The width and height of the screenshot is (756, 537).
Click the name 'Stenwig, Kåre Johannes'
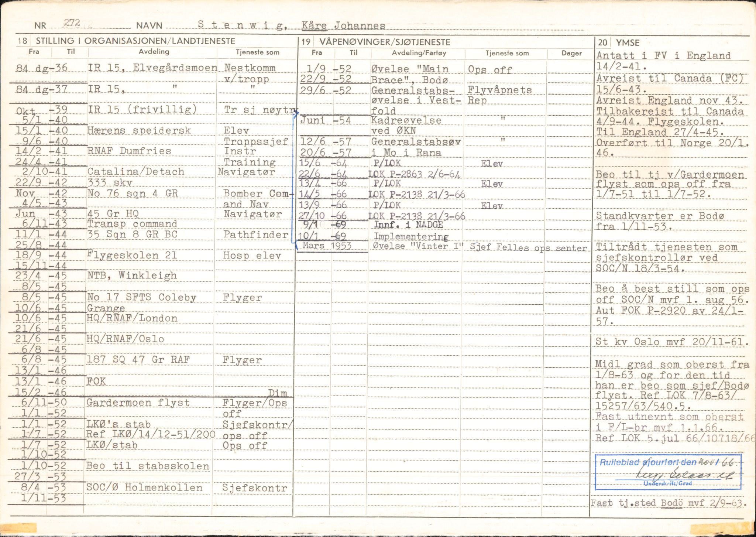pos(291,25)
